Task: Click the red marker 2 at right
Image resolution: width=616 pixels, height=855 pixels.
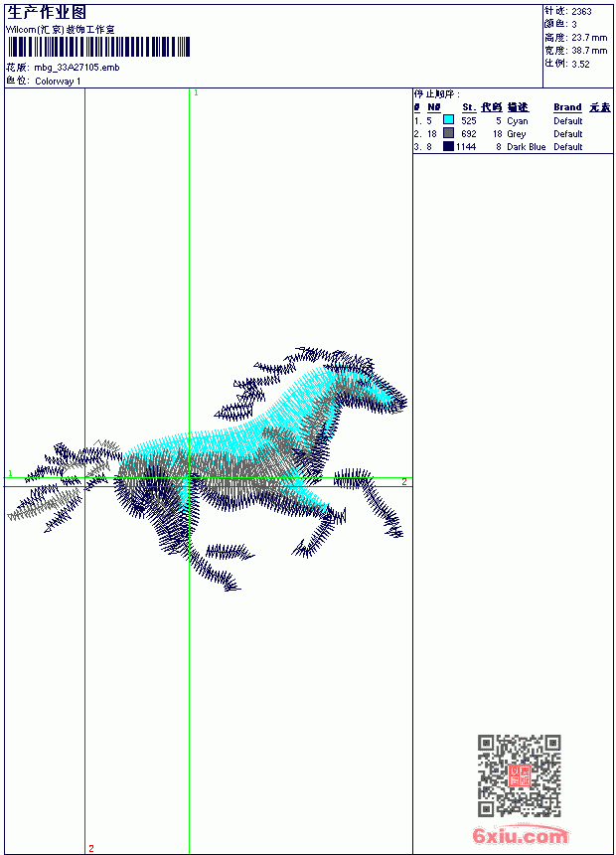Action: coord(404,481)
